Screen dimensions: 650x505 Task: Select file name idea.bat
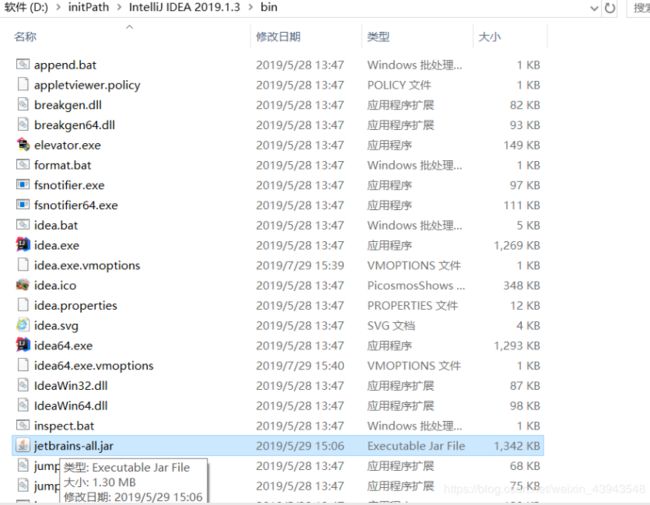(56, 225)
